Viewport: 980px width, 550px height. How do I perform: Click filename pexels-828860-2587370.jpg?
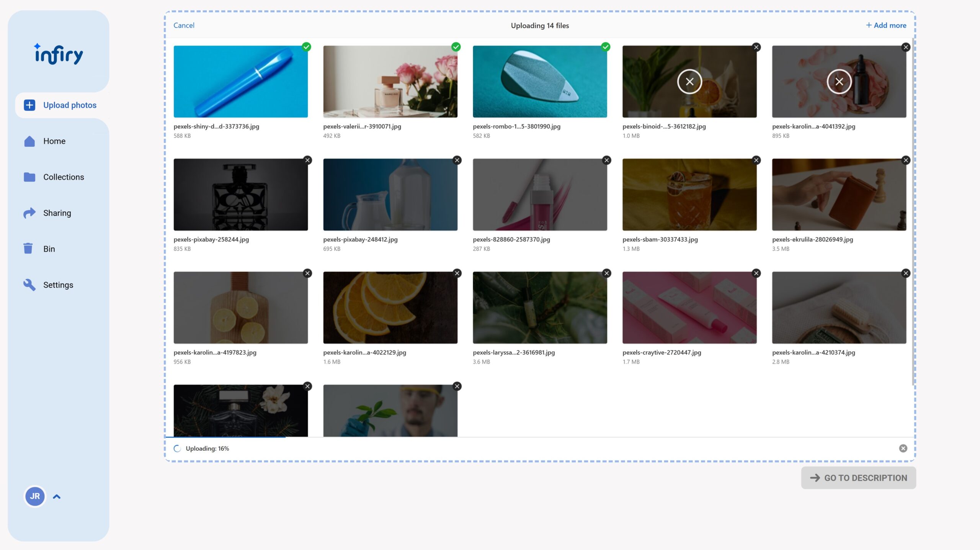click(x=511, y=239)
